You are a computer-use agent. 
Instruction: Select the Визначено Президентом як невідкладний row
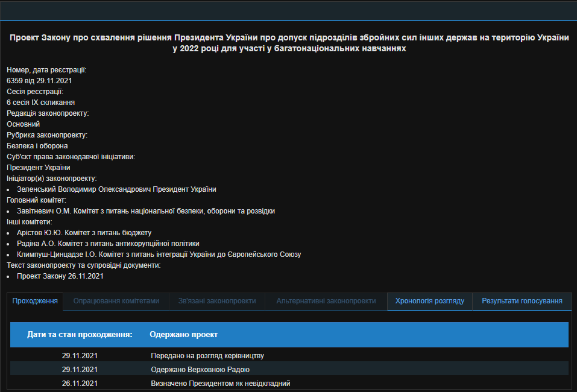tap(220, 383)
